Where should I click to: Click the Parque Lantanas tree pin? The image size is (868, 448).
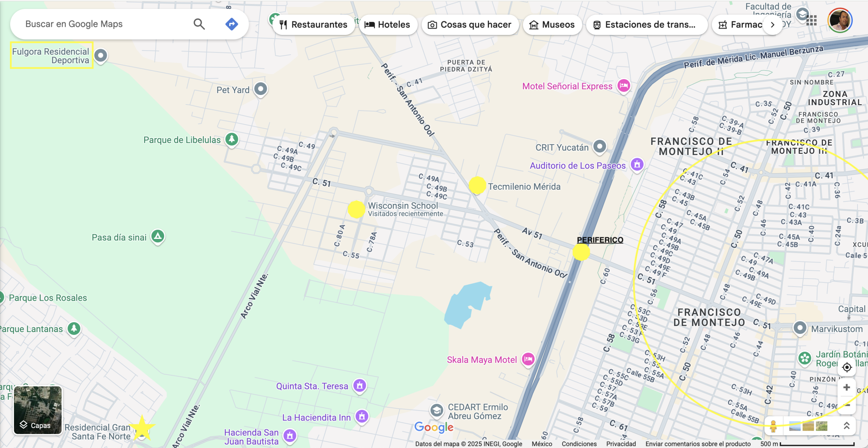(x=74, y=329)
